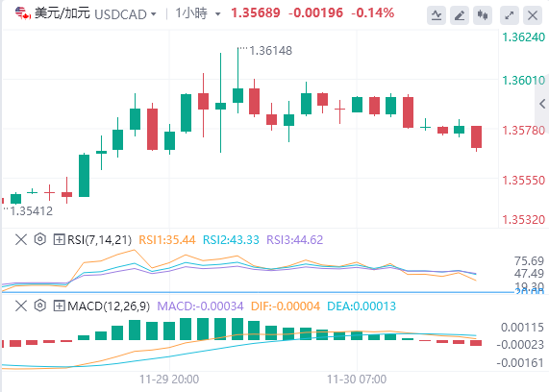The height and width of the screenshot is (392, 549).
Task: Toggle RSI panel expand plus box
Action: [60, 240]
